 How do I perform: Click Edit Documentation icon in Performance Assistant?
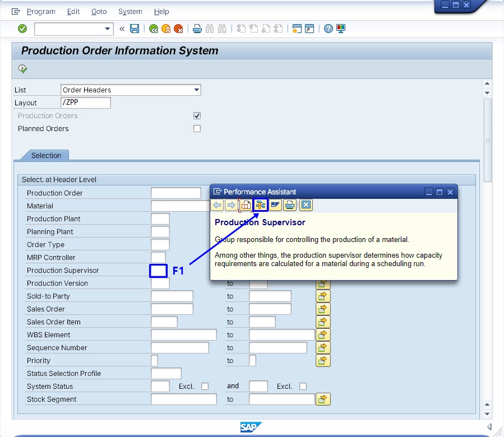click(x=275, y=205)
